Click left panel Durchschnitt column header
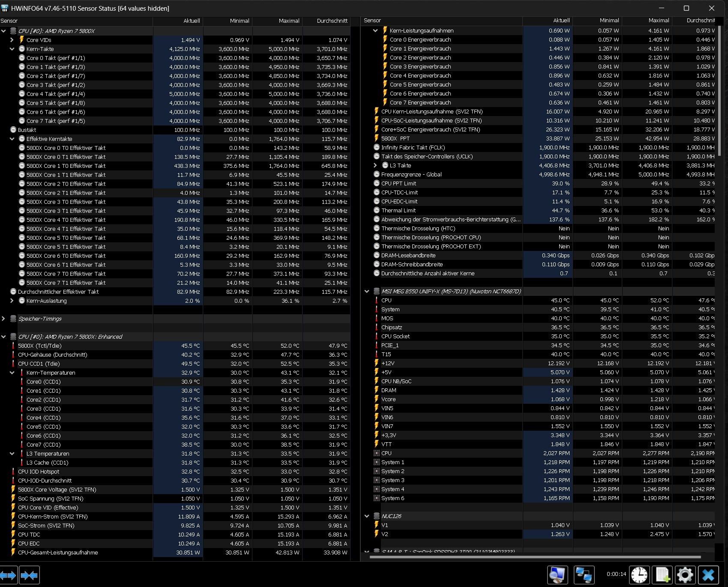The width and height of the screenshot is (728, 587). pyautogui.click(x=327, y=21)
